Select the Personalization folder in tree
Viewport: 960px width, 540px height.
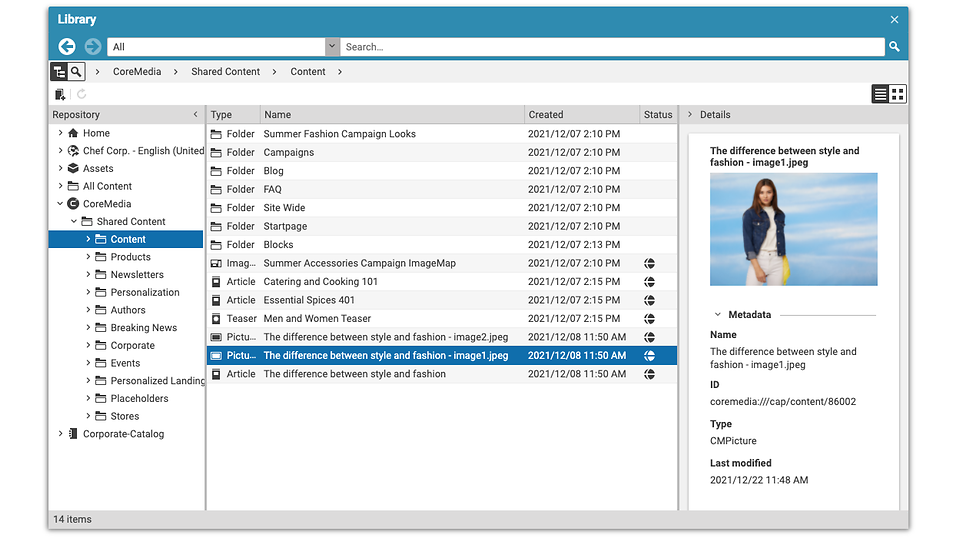coord(145,293)
